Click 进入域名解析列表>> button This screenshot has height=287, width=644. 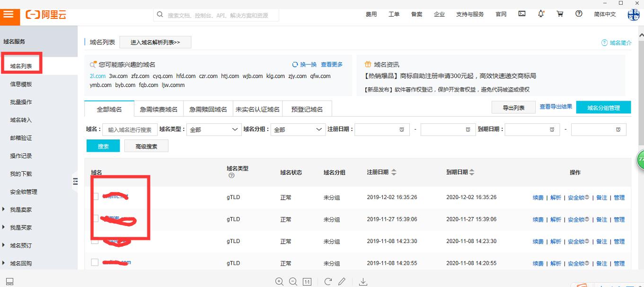click(155, 42)
